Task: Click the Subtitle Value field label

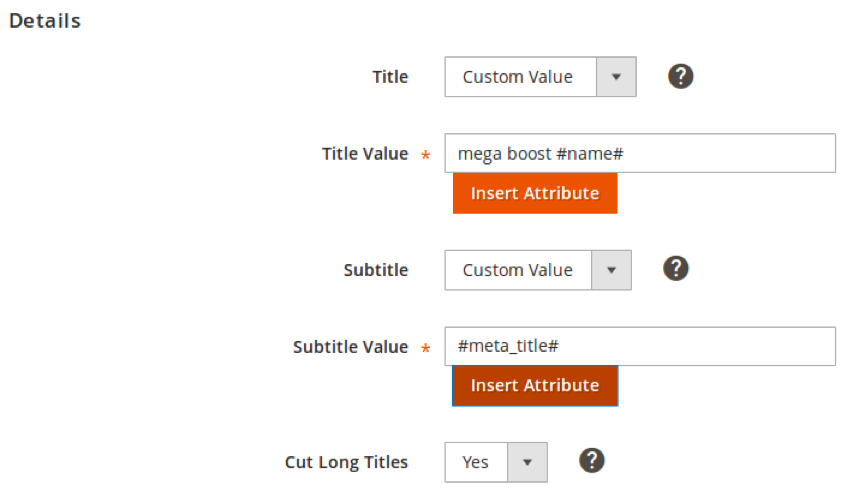Action: pyautogui.click(x=351, y=347)
